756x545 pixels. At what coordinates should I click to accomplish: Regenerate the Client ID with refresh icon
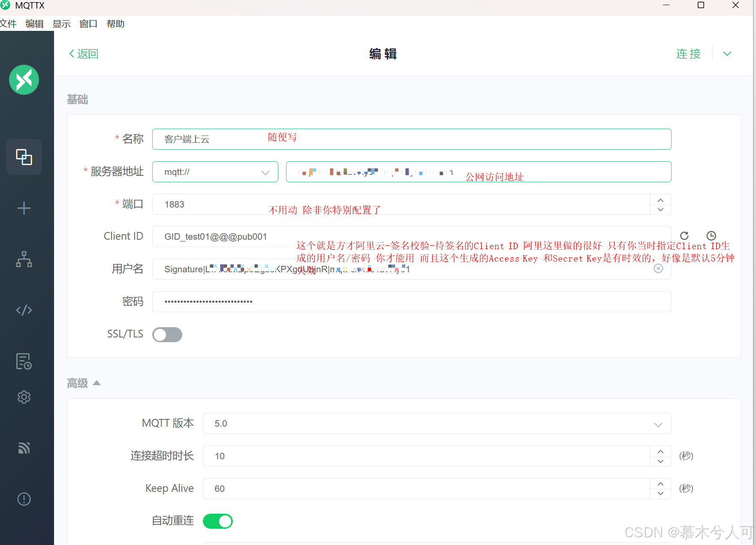coord(684,236)
